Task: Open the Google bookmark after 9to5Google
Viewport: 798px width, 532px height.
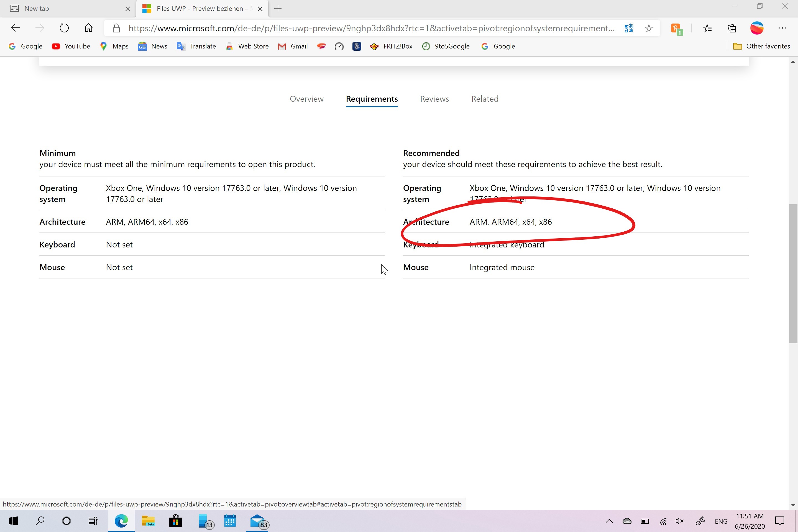Action: tap(498, 46)
